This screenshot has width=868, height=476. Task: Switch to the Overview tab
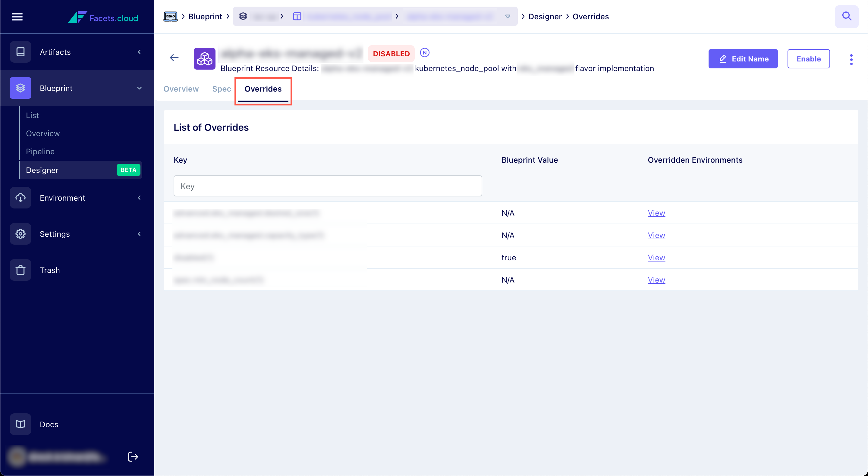pyautogui.click(x=181, y=89)
